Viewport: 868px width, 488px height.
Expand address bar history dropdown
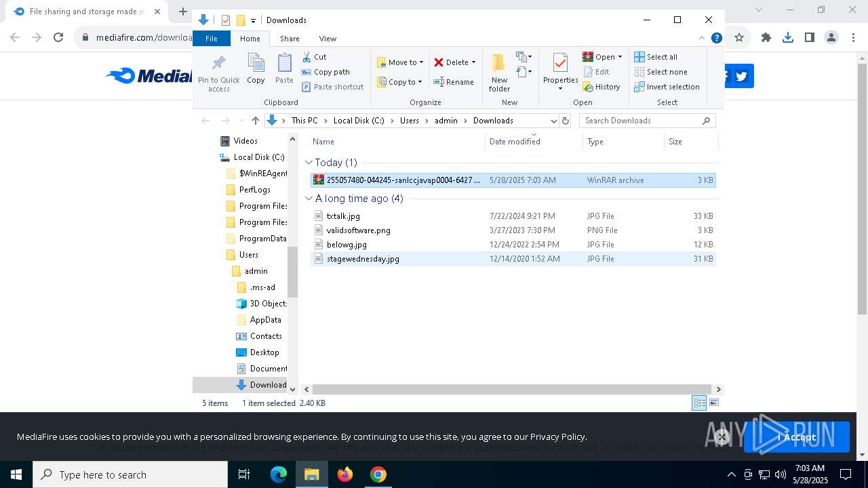[x=553, y=121]
